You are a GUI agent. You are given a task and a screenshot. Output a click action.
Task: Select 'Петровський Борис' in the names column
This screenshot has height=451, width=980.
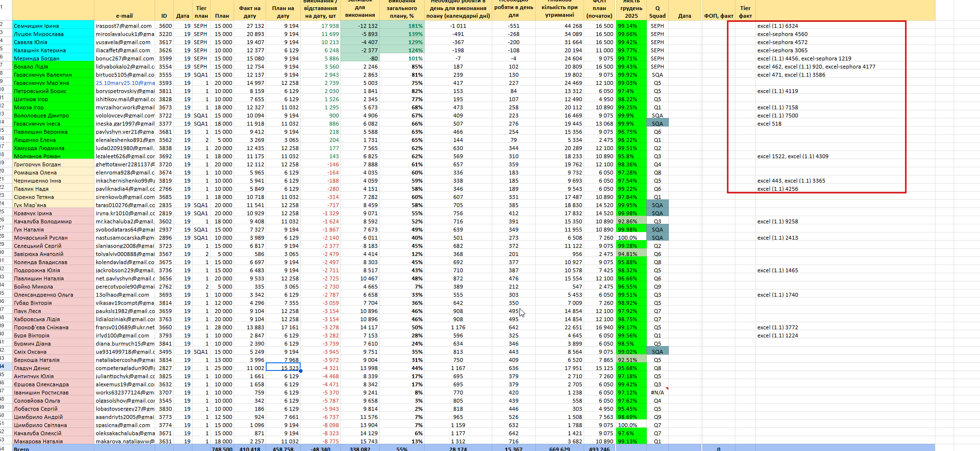[53, 91]
